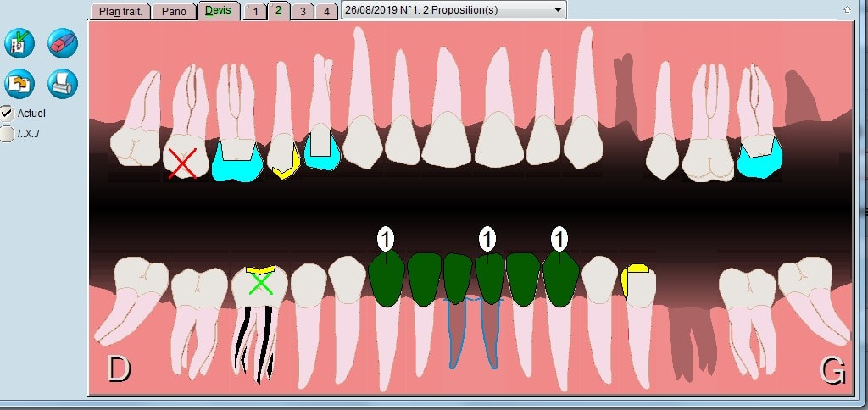Toggle the Actuel checkbox
The image size is (868, 410).
coord(7,113)
